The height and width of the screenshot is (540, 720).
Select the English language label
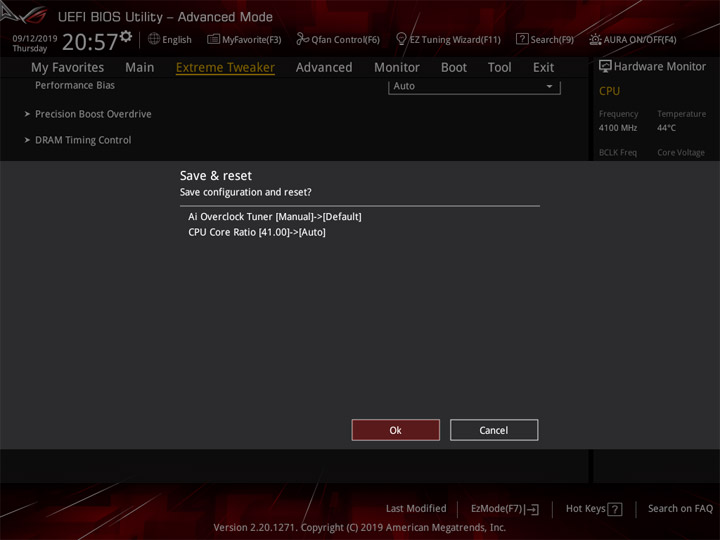click(x=177, y=40)
